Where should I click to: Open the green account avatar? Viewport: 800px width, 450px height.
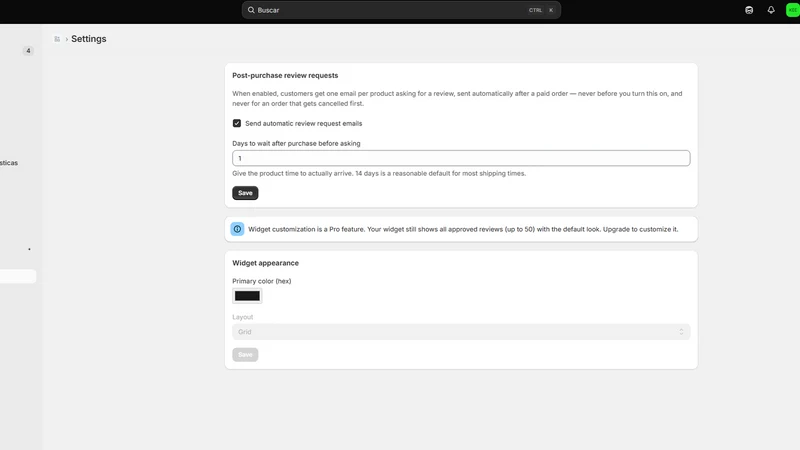[793, 10]
